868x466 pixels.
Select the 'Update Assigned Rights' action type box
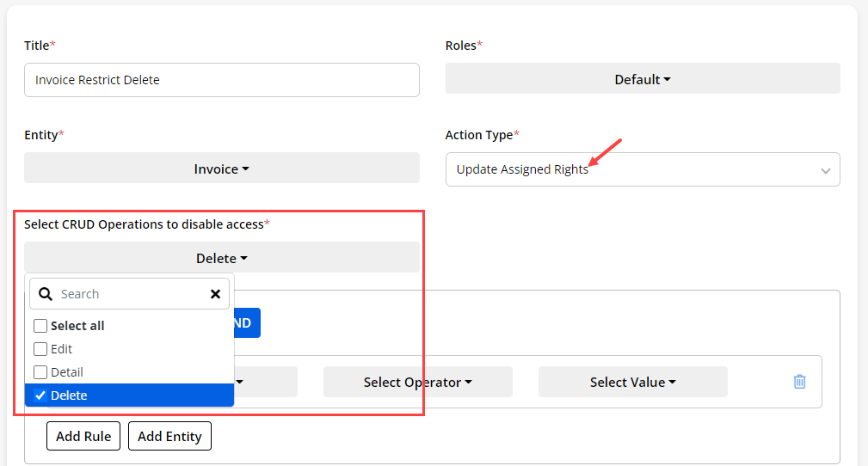pos(632,169)
